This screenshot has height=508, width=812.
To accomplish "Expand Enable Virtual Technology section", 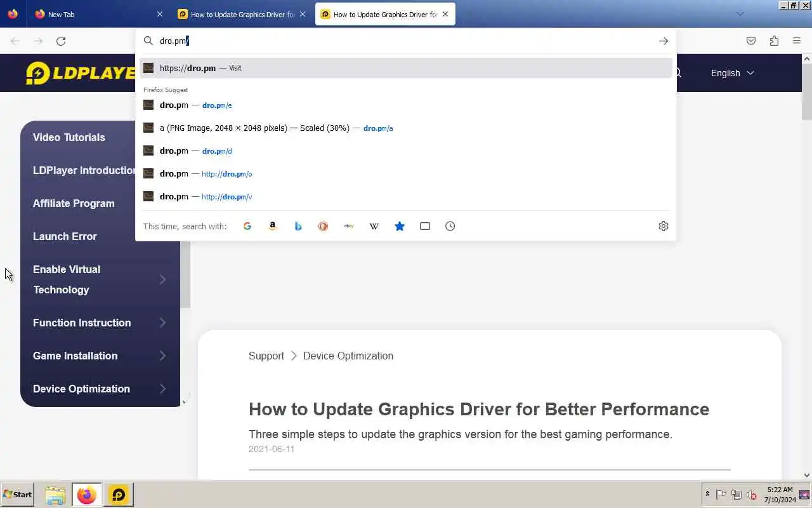I will 162,279.
